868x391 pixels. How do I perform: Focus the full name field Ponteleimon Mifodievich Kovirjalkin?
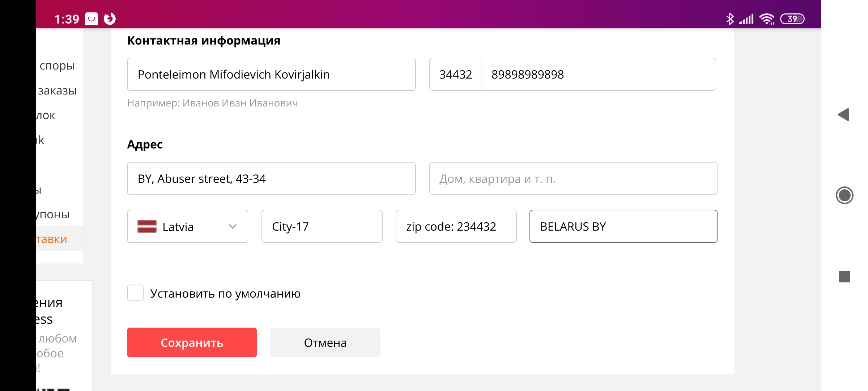(271, 74)
